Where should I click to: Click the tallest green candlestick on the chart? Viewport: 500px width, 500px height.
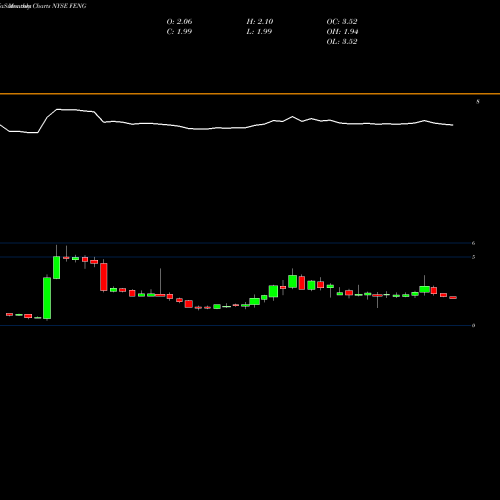[x=47, y=298]
